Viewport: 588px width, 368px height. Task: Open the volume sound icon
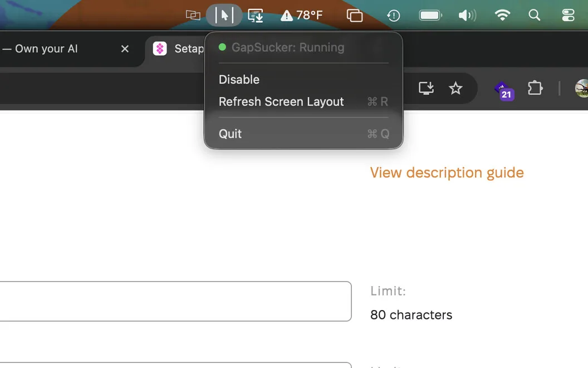click(467, 16)
